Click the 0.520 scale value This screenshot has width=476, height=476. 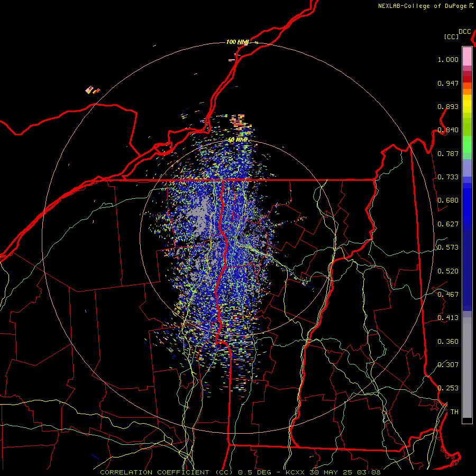[x=448, y=271]
